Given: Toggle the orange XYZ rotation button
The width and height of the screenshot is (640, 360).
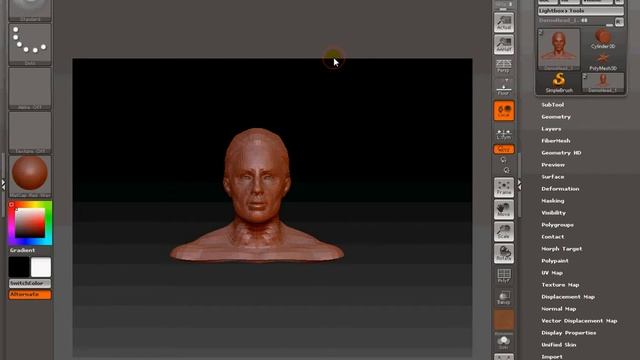Looking at the screenshot, I should [504, 149].
